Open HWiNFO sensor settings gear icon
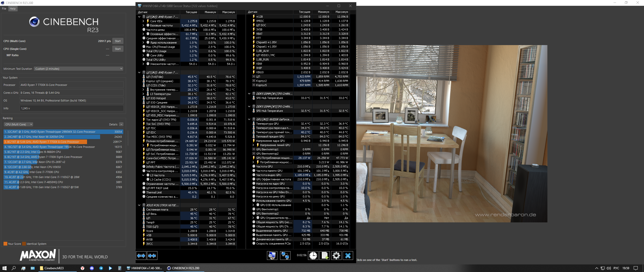 (x=336, y=256)
